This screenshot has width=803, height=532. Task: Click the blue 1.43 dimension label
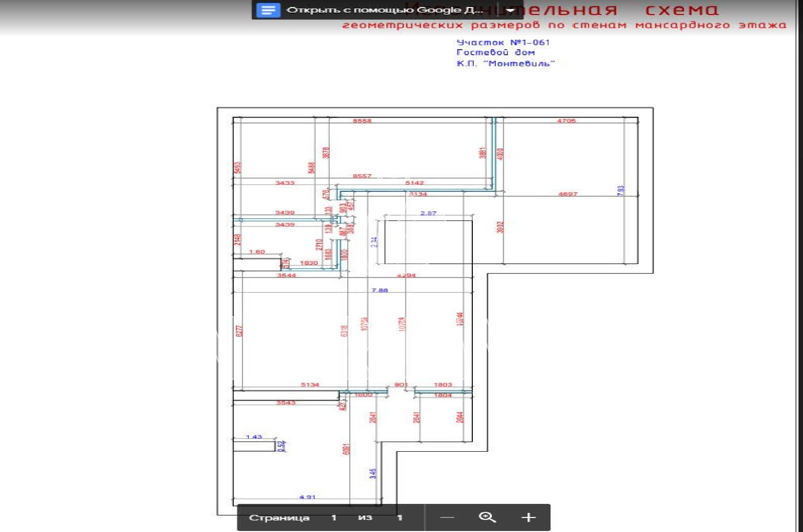[x=254, y=437]
